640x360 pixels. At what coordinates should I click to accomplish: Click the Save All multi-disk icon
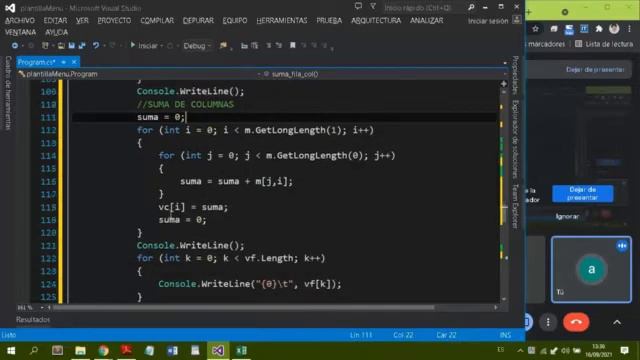82,46
